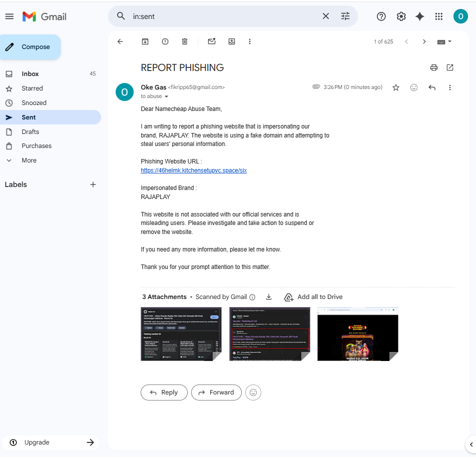Click the Gmail logo
This screenshot has width=476, height=457.
point(45,16)
